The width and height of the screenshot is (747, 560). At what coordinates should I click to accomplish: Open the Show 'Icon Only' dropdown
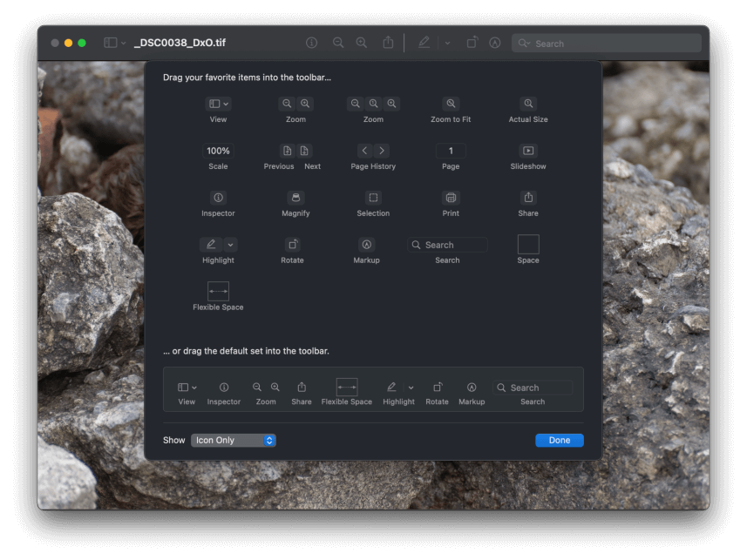pos(233,440)
